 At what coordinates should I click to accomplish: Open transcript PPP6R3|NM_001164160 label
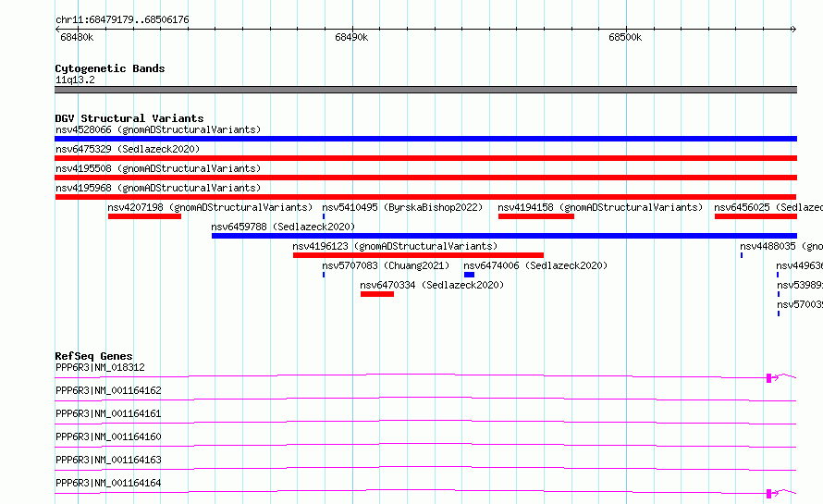coord(108,436)
